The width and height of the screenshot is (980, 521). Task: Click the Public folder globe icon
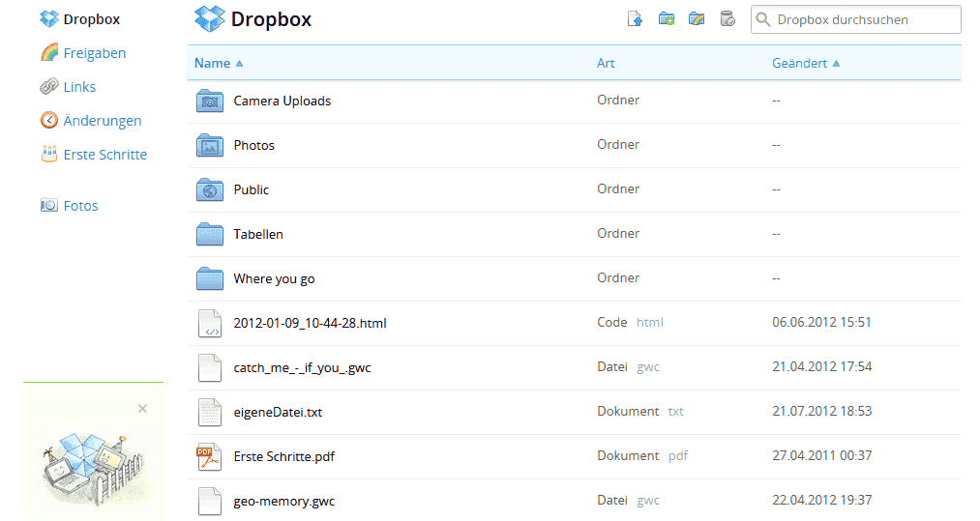[x=210, y=189]
